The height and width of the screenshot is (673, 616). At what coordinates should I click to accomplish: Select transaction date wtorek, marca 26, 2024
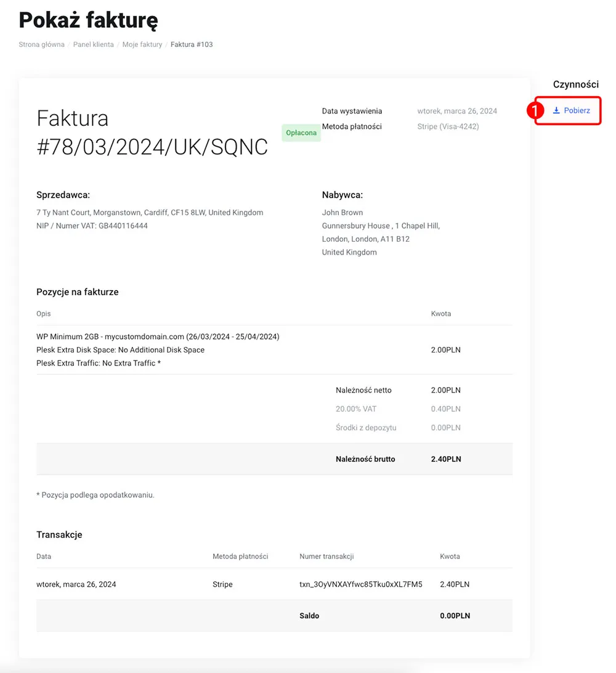click(76, 584)
